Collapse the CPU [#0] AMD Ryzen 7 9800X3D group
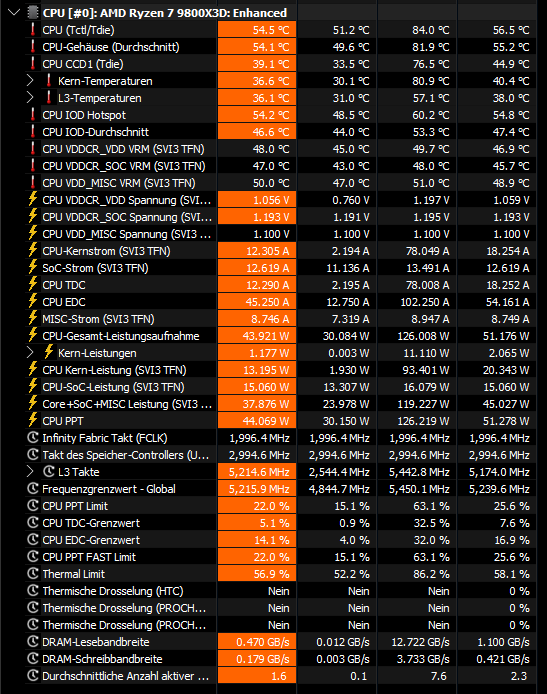Viewport: 547px width, 694px height. pyautogui.click(x=14, y=12)
